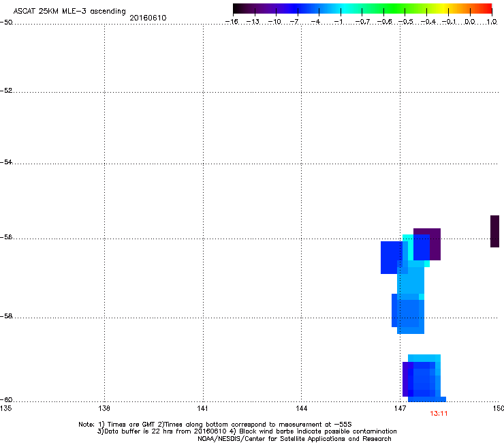Click the 1.0 color scale label
The height and width of the screenshot is (443, 504).
[x=492, y=22]
